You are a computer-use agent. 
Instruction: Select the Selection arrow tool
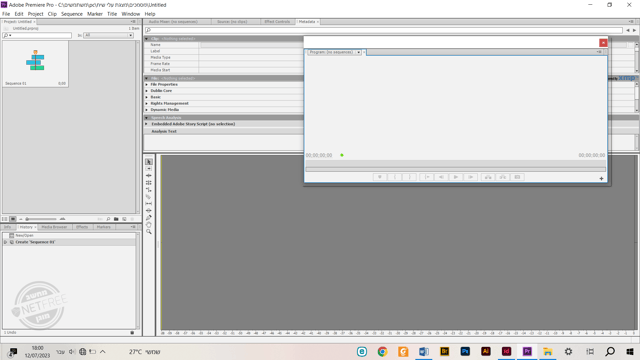149,162
